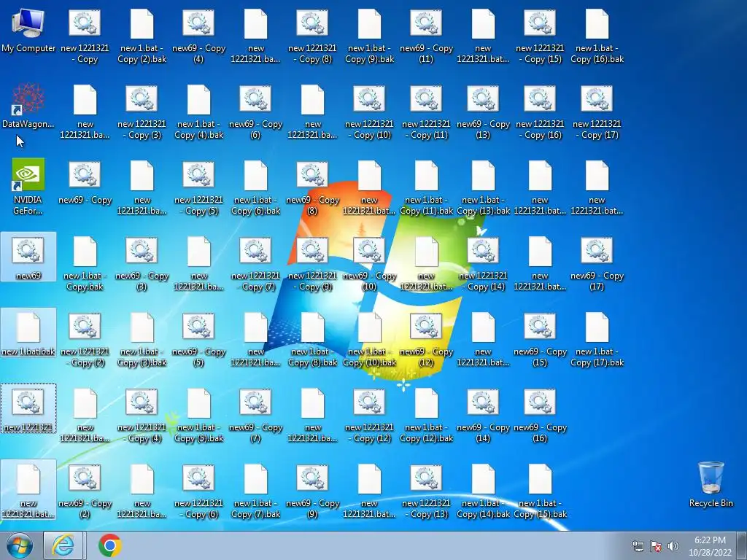747x560 pixels.
Task: Select batch file new69 - Copy (4)
Action: (x=198, y=36)
